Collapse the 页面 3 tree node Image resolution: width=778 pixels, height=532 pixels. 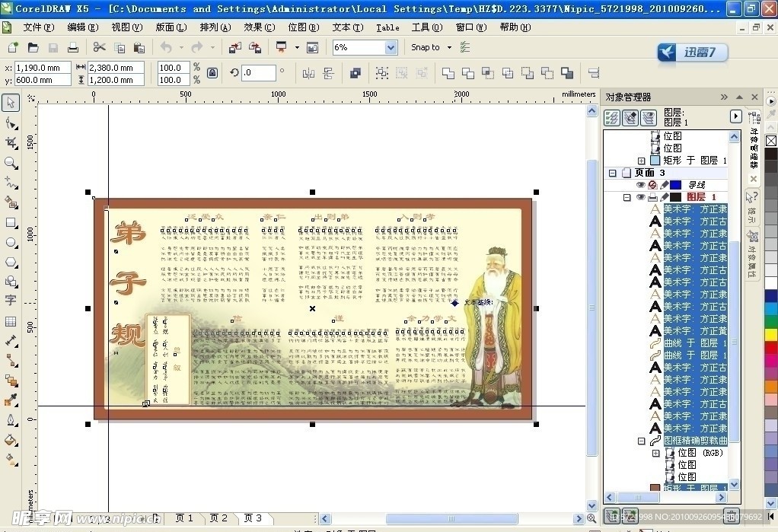click(x=612, y=173)
